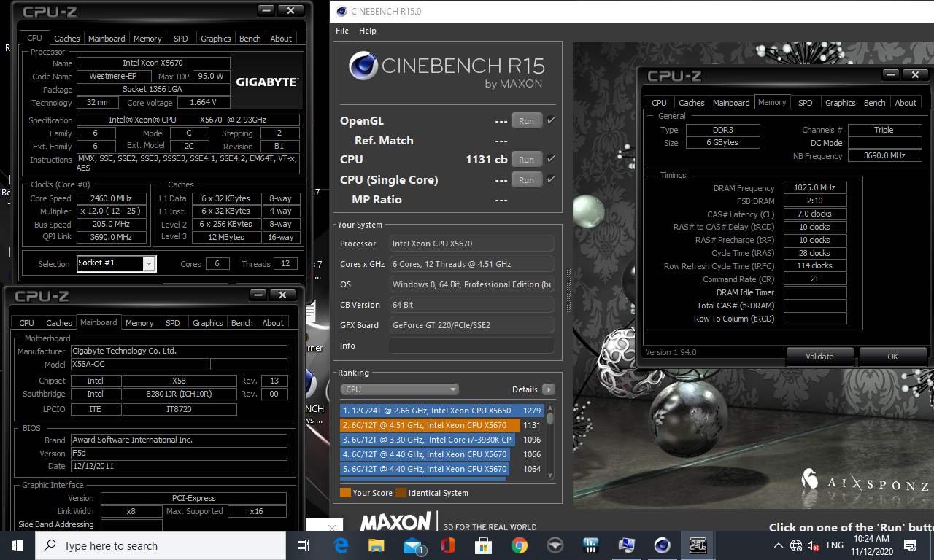Toggle the CPU test checkbox
The height and width of the screenshot is (560, 934).
tap(551, 158)
